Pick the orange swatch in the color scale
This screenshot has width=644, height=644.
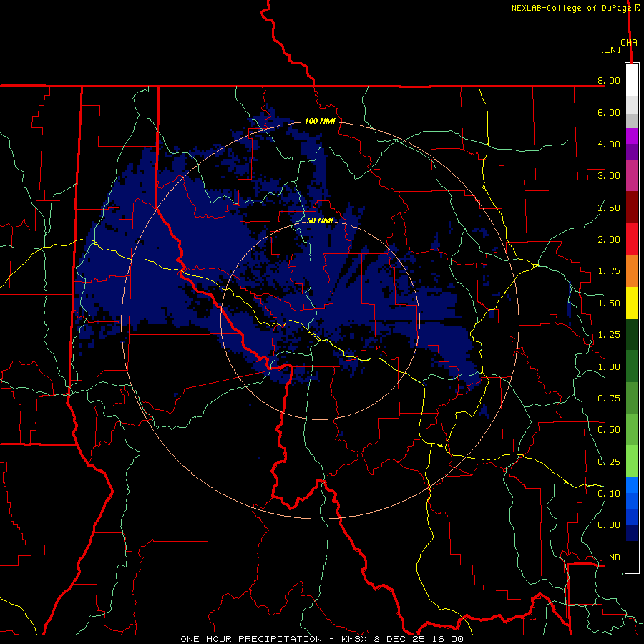click(x=632, y=270)
